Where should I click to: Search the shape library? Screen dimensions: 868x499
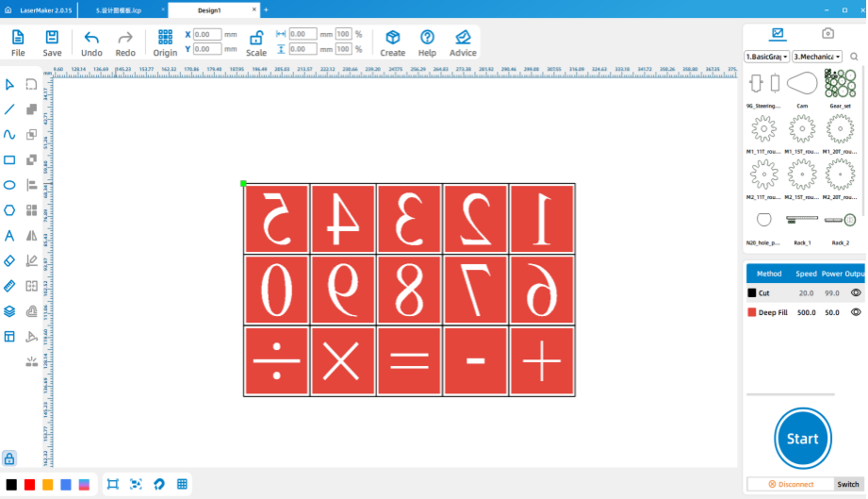pos(854,57)
